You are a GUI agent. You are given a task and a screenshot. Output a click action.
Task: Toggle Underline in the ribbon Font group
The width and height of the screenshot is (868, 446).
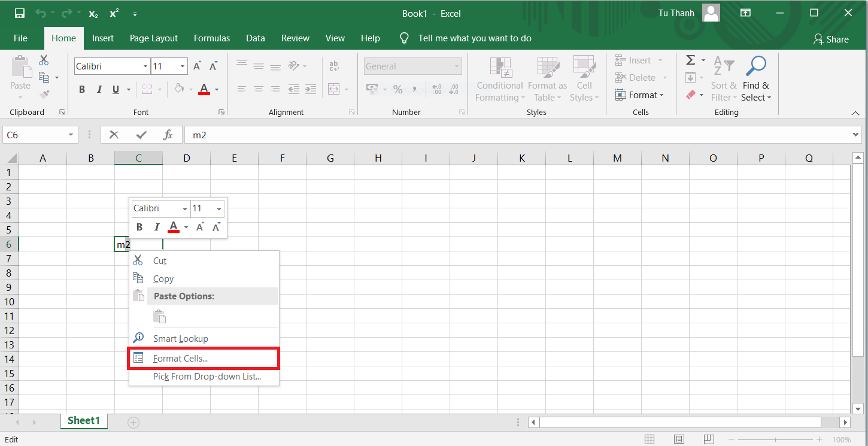(116, 89)
